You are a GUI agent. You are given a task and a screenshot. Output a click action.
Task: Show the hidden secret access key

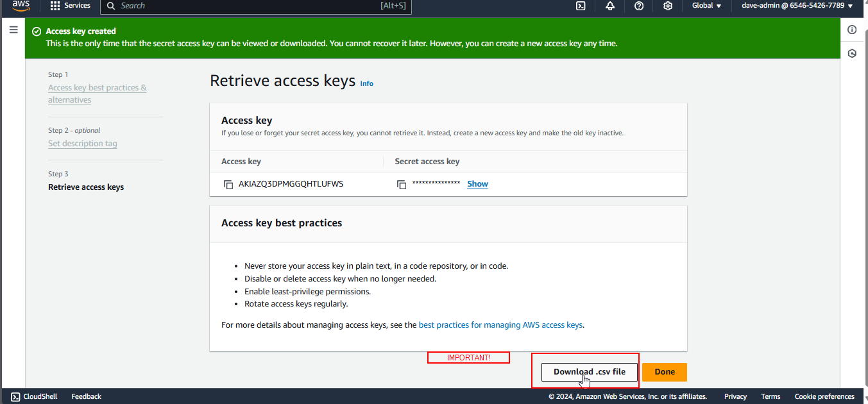pyautogui.click(x=477, y=184)
